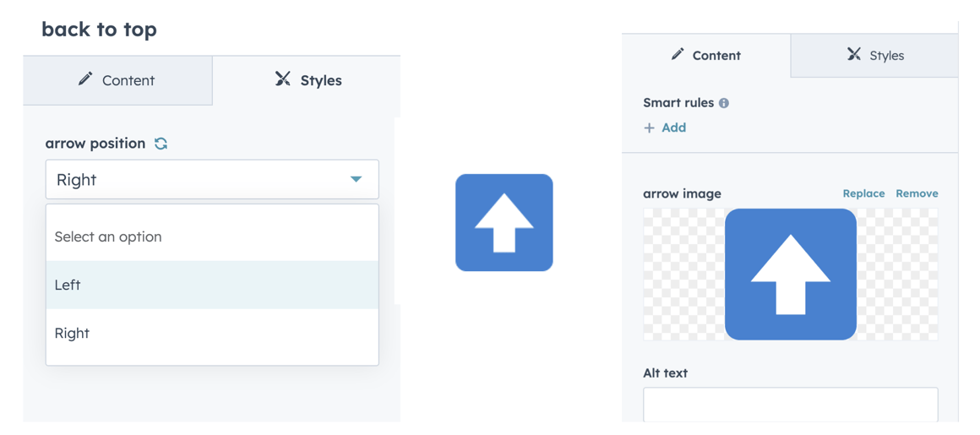980x435 pixels.
Task: Click the arrow image preview thumbnail
Action: tap(790, 275)
